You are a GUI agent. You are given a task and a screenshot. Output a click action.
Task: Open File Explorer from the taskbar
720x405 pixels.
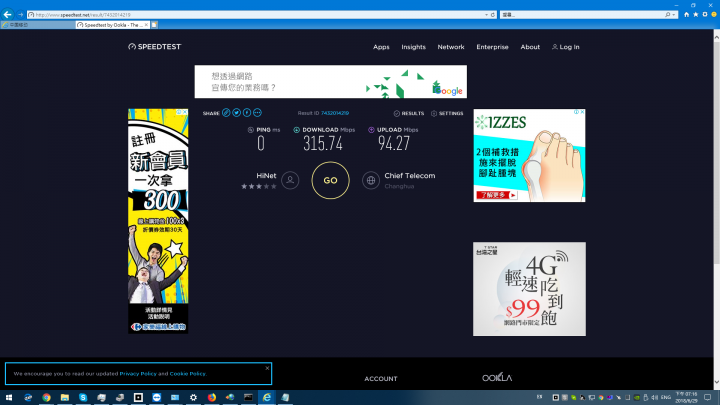click(64, 397)
